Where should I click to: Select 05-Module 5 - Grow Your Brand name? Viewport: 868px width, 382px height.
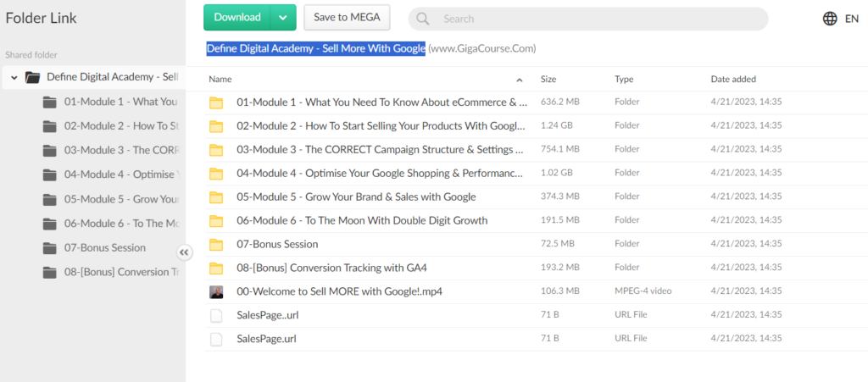coord(357,197)
